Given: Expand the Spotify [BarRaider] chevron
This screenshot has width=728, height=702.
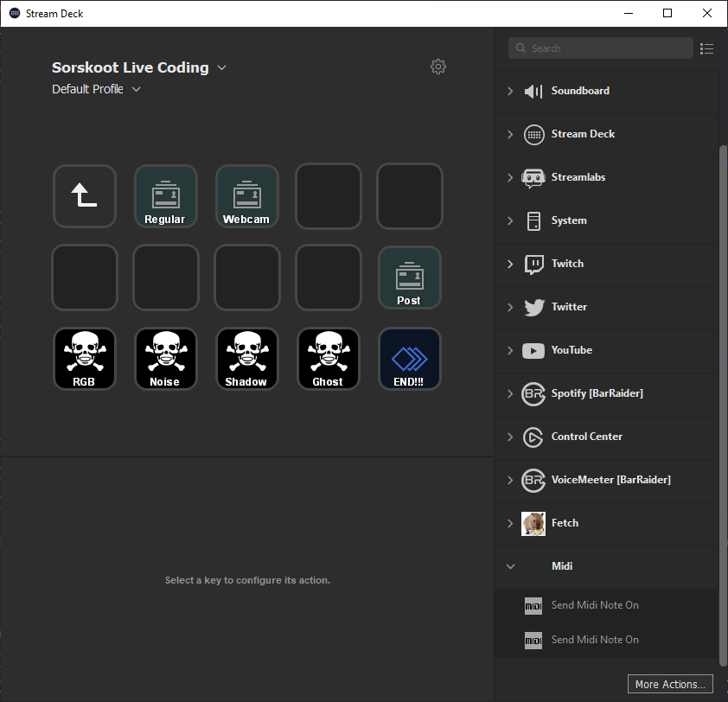Looking at the screenshot, I should pos(510,393).
